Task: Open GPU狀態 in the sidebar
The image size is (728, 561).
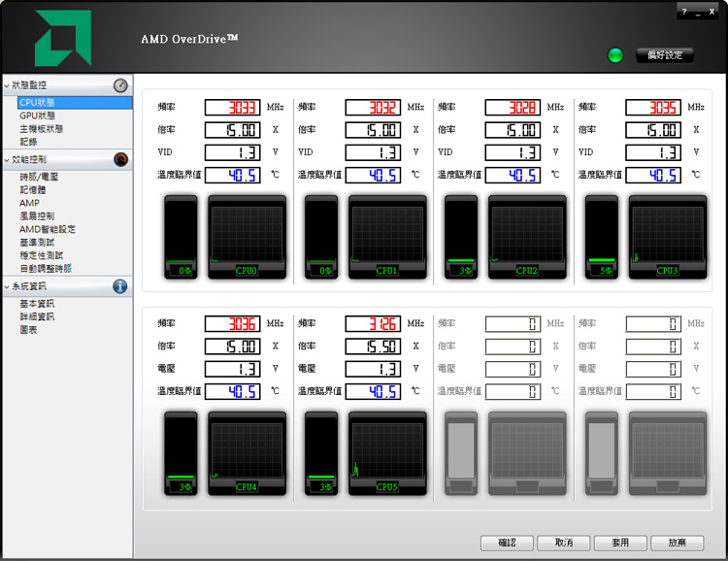Action: coord(37,115)
